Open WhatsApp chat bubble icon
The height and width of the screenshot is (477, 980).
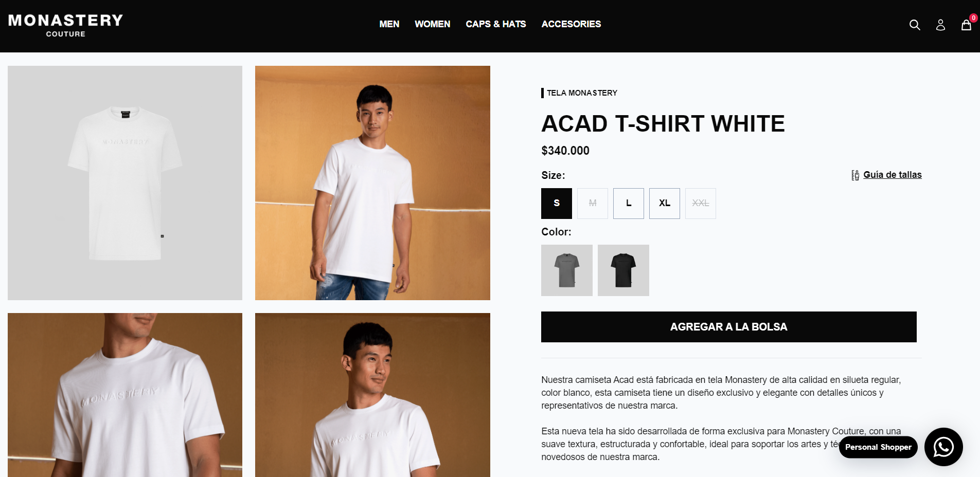pos(943,447)
